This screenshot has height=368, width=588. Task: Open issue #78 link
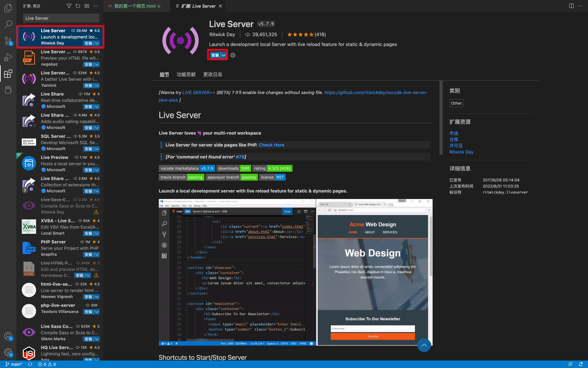click(x=240, y=157)
